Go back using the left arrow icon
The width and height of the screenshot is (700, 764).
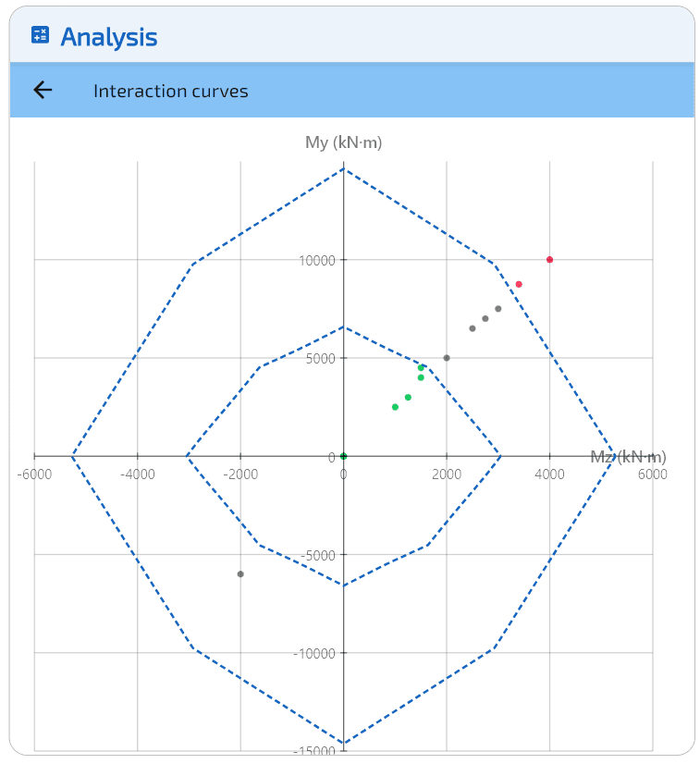click(x=43, y=90)
